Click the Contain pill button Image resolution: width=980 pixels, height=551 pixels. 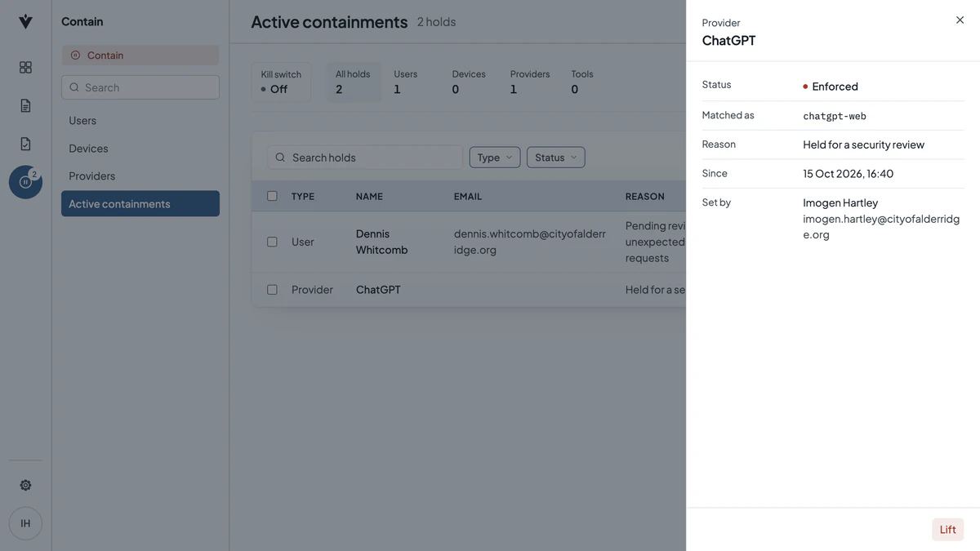point(140,56)
